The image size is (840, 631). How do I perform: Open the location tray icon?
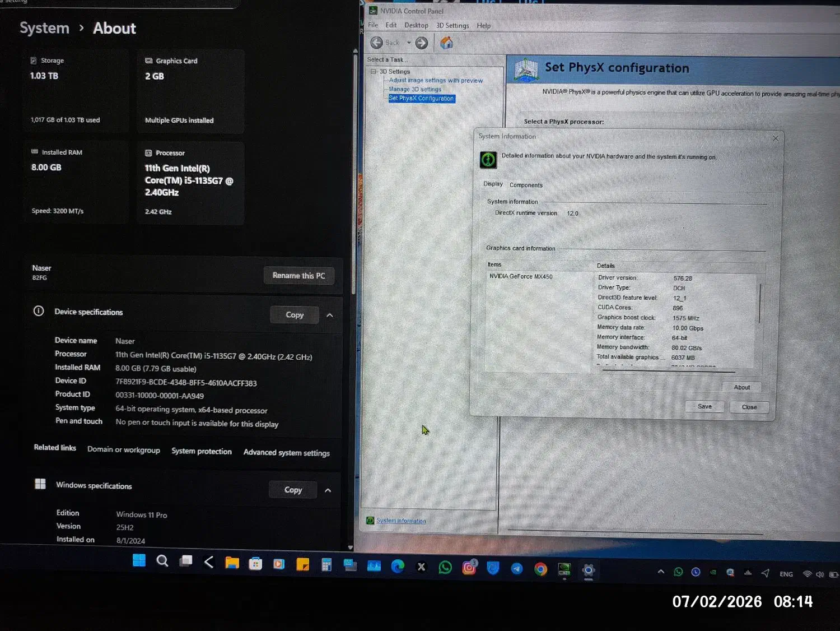(765, 573)
